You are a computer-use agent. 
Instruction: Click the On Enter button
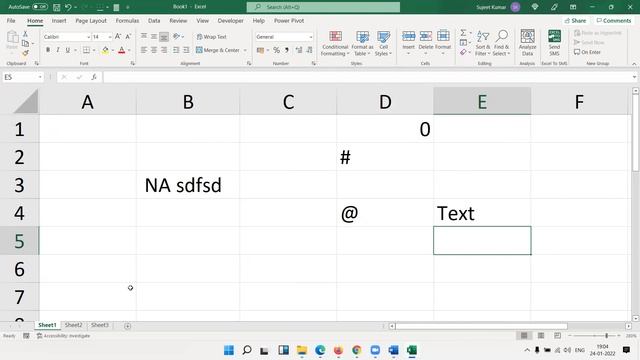(x=587, y=52)
